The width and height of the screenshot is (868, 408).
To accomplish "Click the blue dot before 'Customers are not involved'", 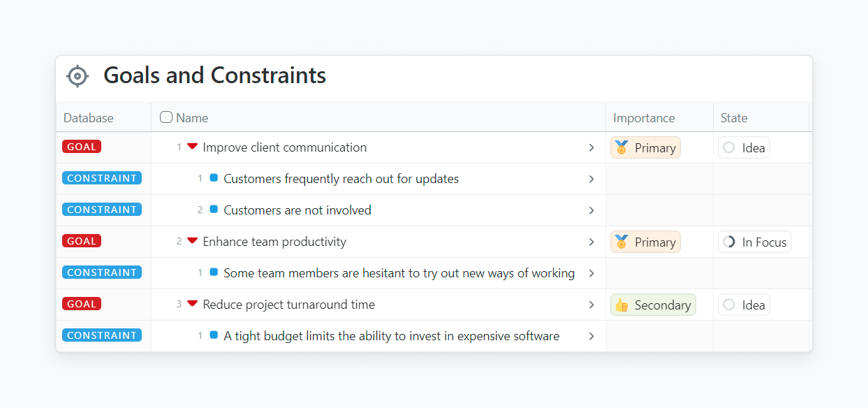I will [214, 210].
